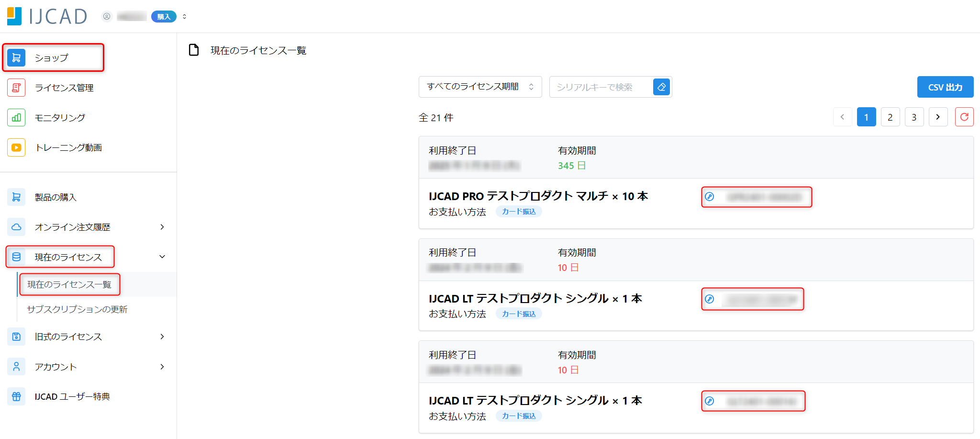
Task: Open オンライン注文履歴 menu item
Action: (x=72, y=227)
